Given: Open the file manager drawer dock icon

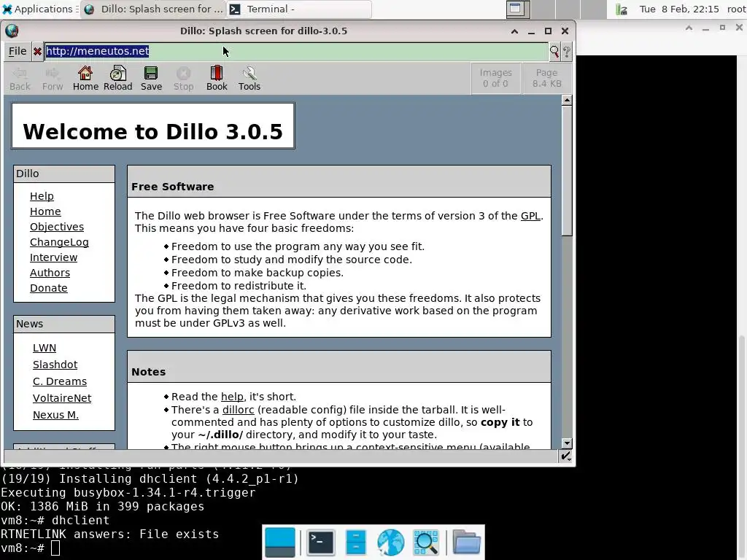Looking at the screenshot, I should (355, 542).
